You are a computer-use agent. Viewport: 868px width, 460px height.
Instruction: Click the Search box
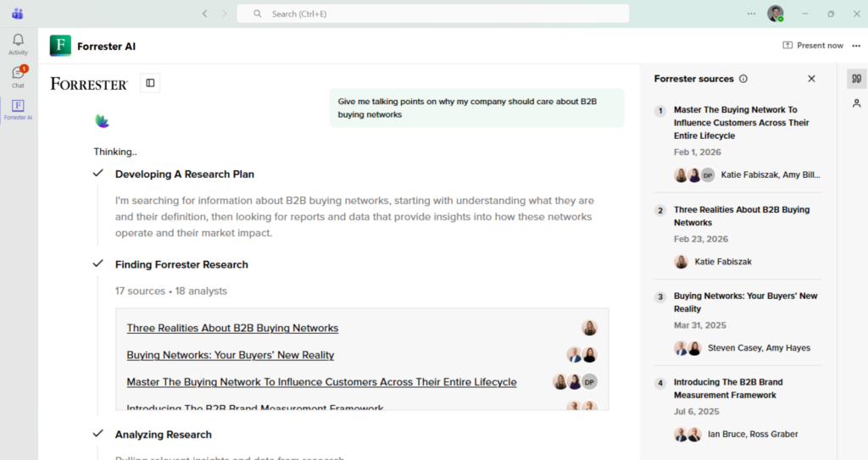(x=433, y=14)
